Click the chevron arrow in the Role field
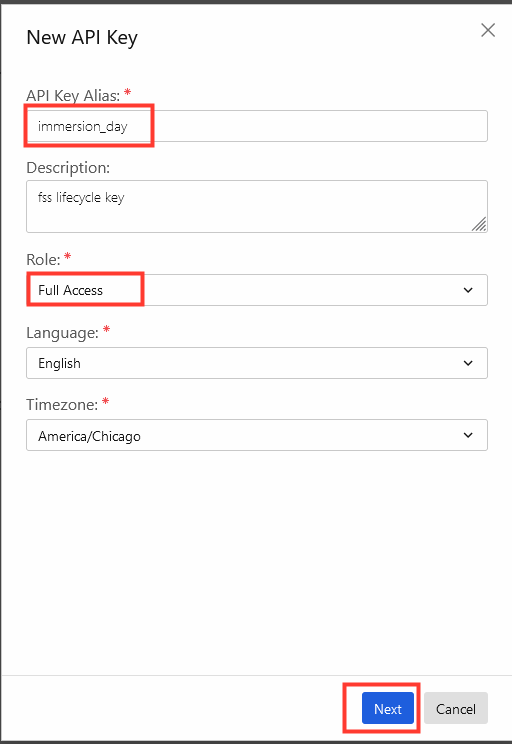This screenshot has height=744, width=512. [468, 290]
